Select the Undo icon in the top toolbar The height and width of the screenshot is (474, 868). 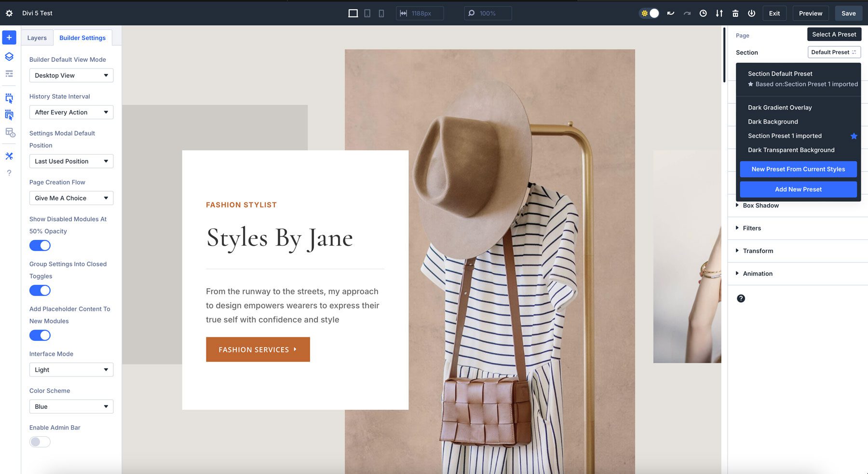(x=670, y=13)
